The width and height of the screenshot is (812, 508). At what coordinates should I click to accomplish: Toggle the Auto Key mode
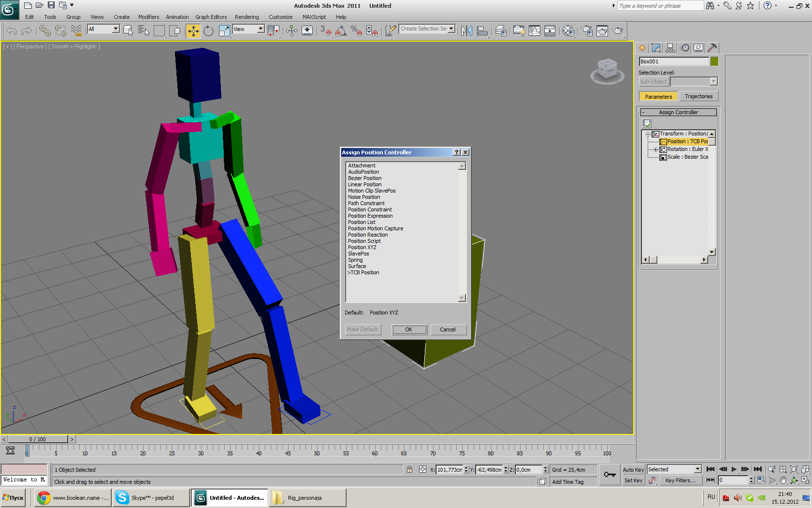633,470
